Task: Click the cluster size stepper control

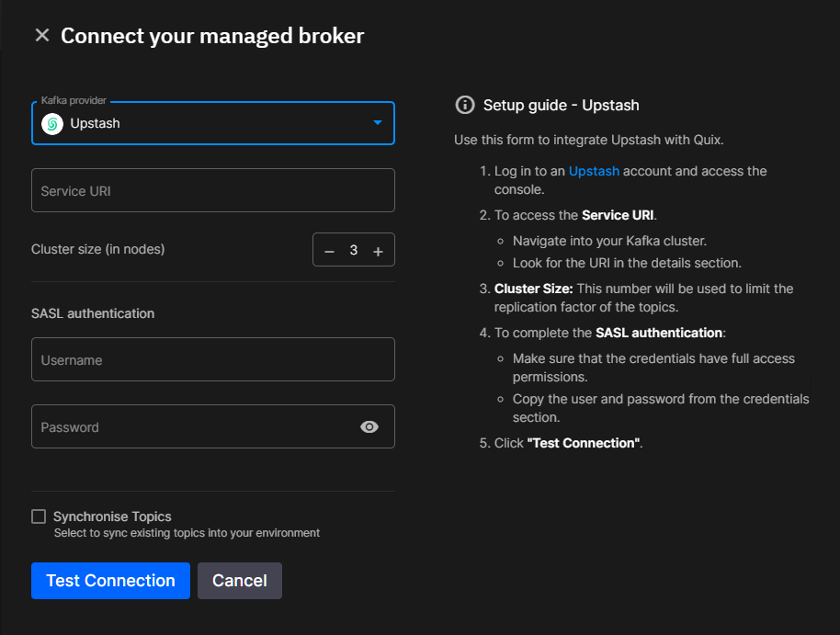Action: 353,249
